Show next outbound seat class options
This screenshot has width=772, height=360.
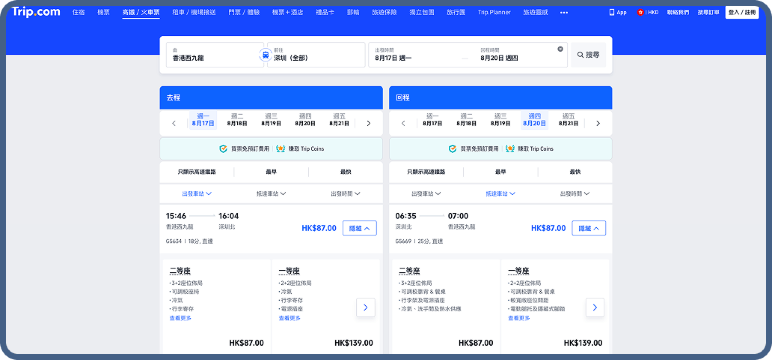365,307
